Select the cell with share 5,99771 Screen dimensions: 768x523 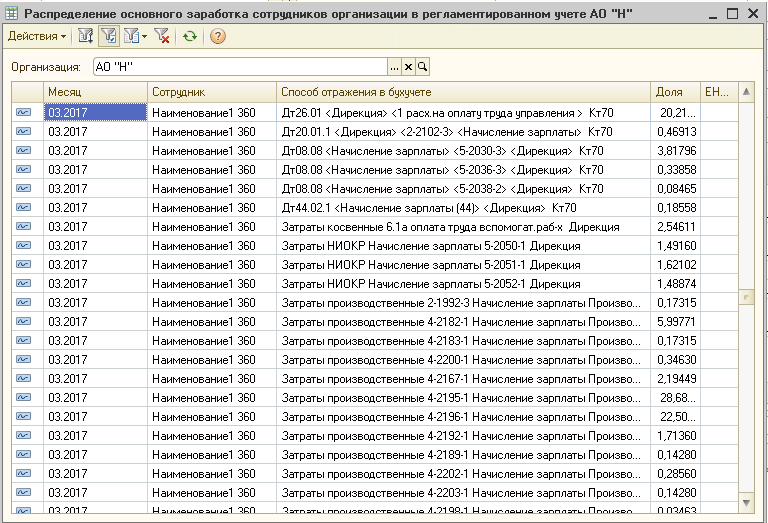point(676,322)
